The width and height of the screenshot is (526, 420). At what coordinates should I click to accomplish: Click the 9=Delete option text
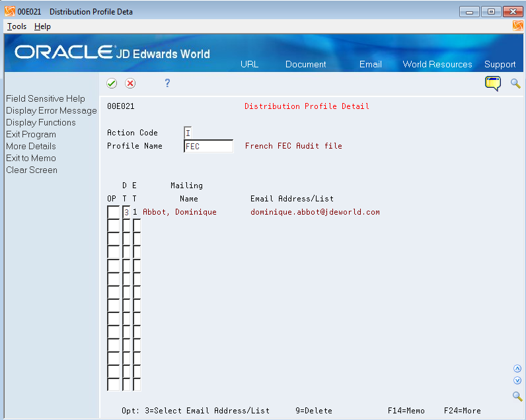click(x=314, y=411)
